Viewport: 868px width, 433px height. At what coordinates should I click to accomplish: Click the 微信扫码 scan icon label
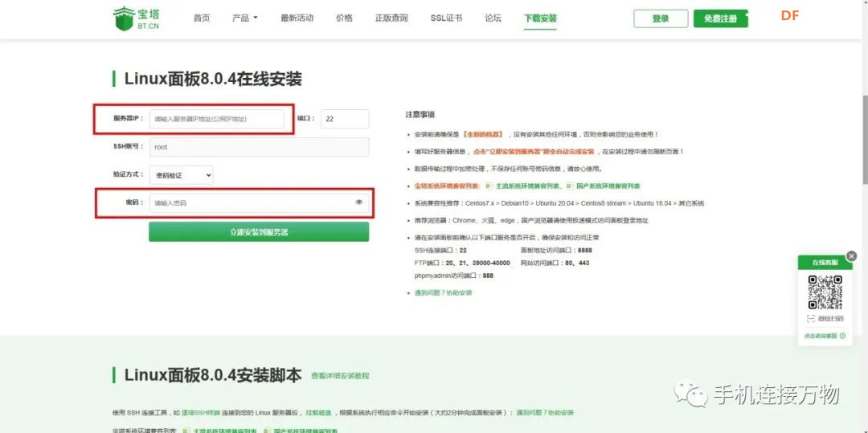(x=825, y=319)
